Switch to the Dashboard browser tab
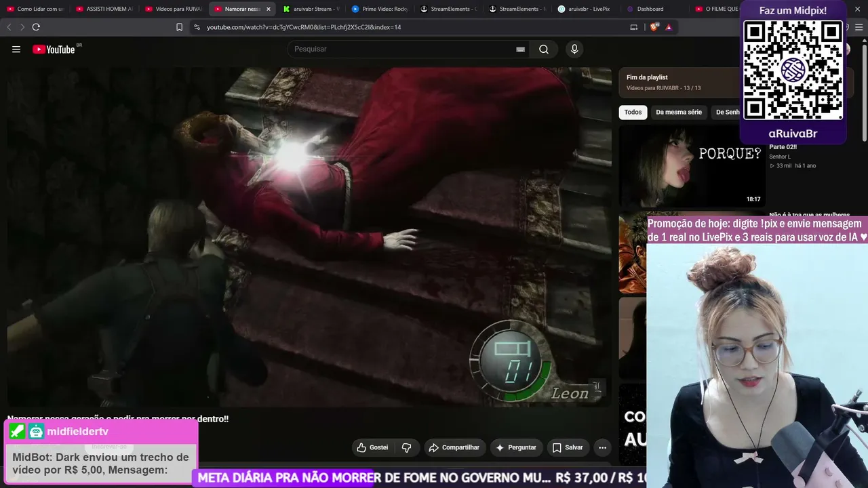Image resolution: width=868 pixels, height=488 pixels. tap(656, 9)
